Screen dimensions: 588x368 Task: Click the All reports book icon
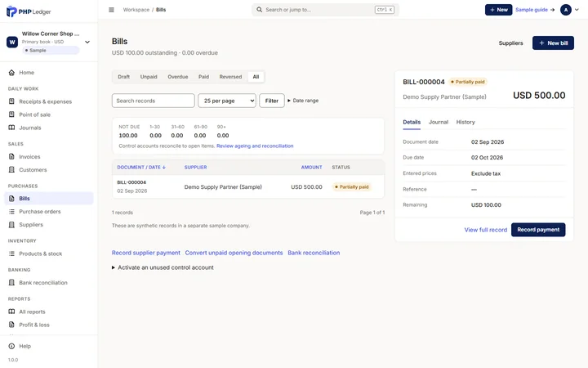(x=11, y=312)
